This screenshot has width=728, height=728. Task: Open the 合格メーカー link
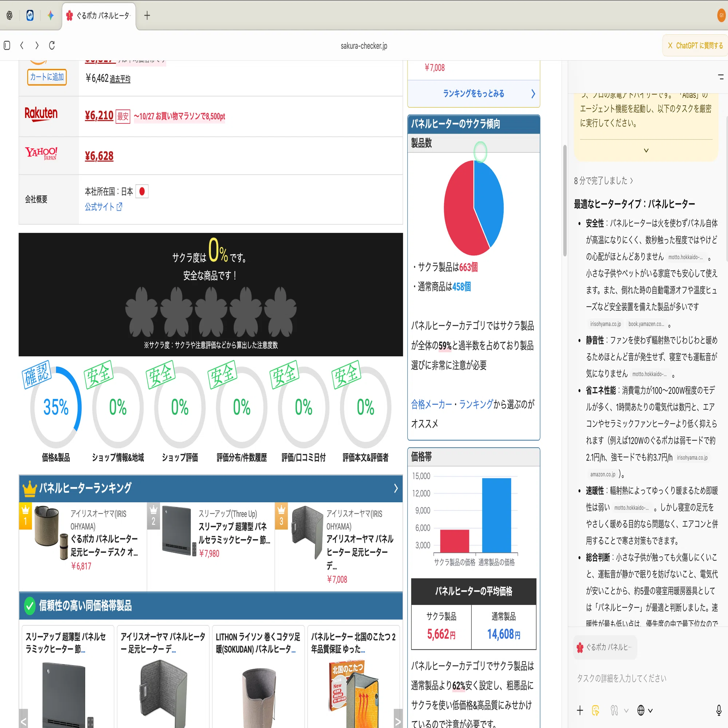tap(431, 404)
